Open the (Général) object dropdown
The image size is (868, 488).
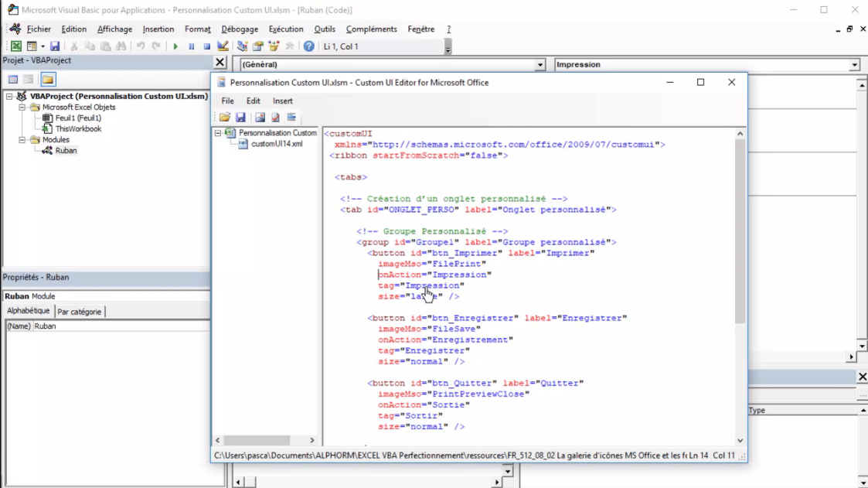(x=539, y=64)
